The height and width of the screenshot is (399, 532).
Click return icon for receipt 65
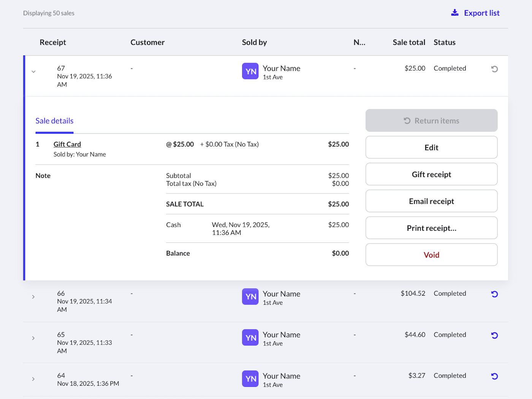point(494,335)
